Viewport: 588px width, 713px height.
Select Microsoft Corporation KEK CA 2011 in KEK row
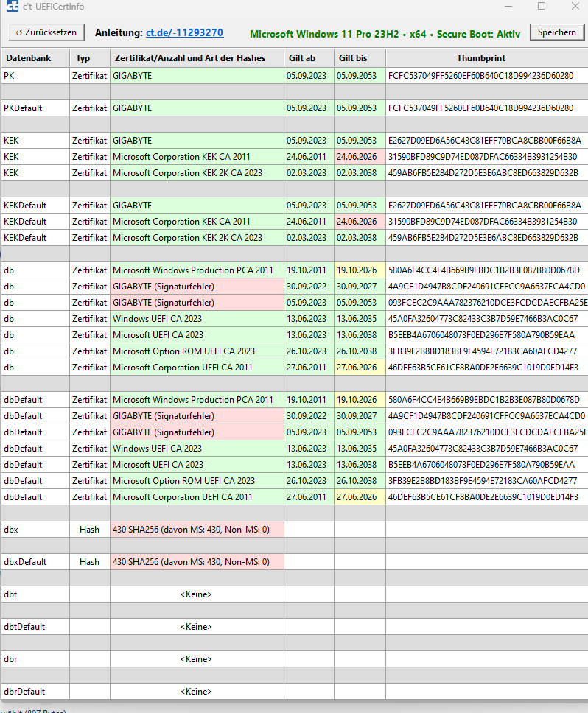coord(197,157)
